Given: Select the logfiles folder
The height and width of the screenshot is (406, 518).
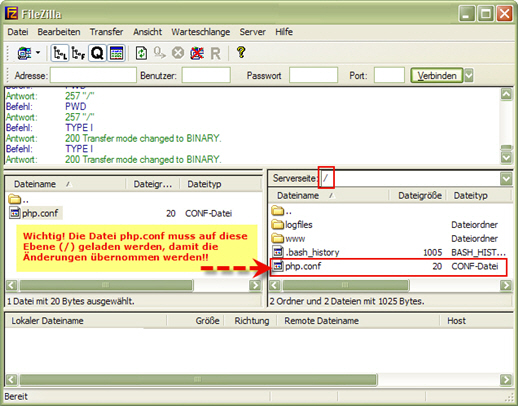Looking at the screenshot, I should [292, 225].
